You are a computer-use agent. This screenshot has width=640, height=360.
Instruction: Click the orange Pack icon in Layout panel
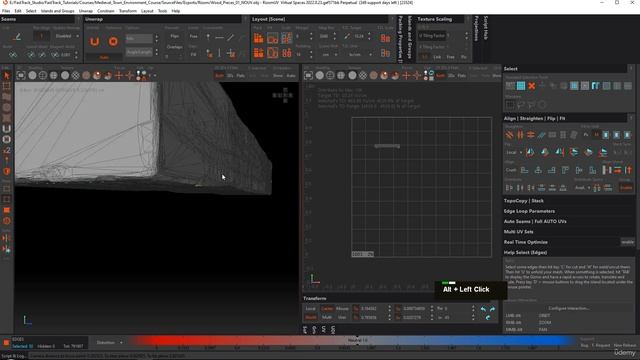(258, 38)
